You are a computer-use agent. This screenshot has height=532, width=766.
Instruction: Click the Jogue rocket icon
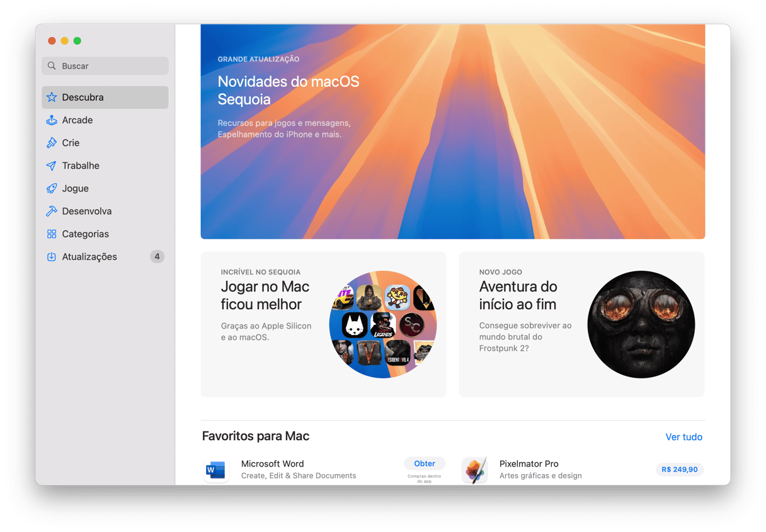coord(52,188)
